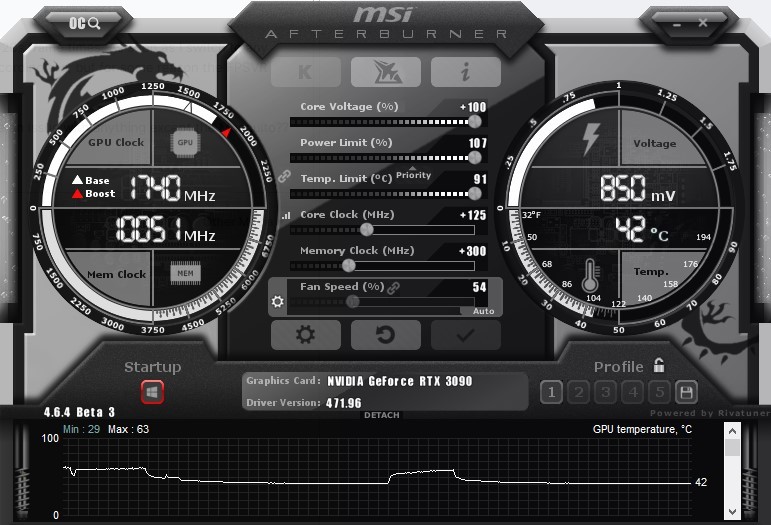
Task: Select profile slot 5
Action: point(659,392)
